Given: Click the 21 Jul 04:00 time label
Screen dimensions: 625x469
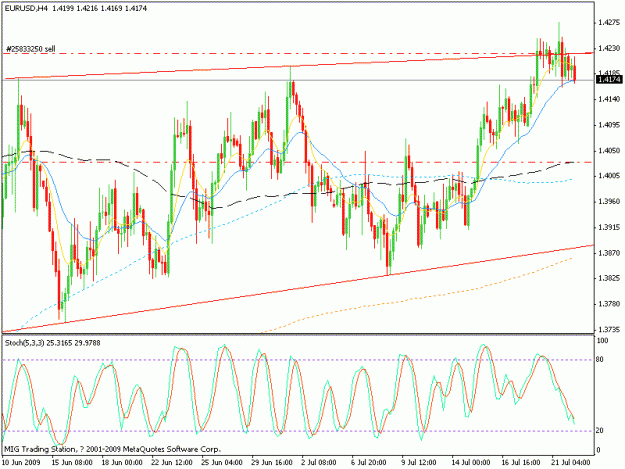Looking at the screenshot, I should point(571,463).
